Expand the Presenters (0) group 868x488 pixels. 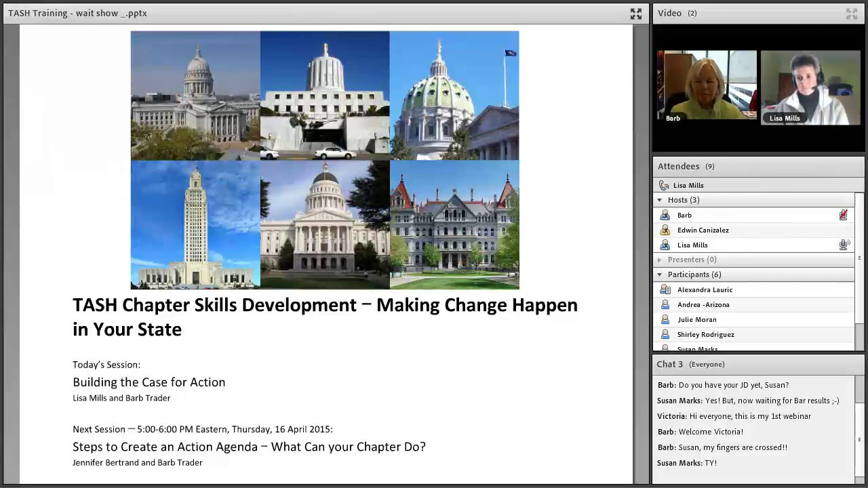(659, 260)
